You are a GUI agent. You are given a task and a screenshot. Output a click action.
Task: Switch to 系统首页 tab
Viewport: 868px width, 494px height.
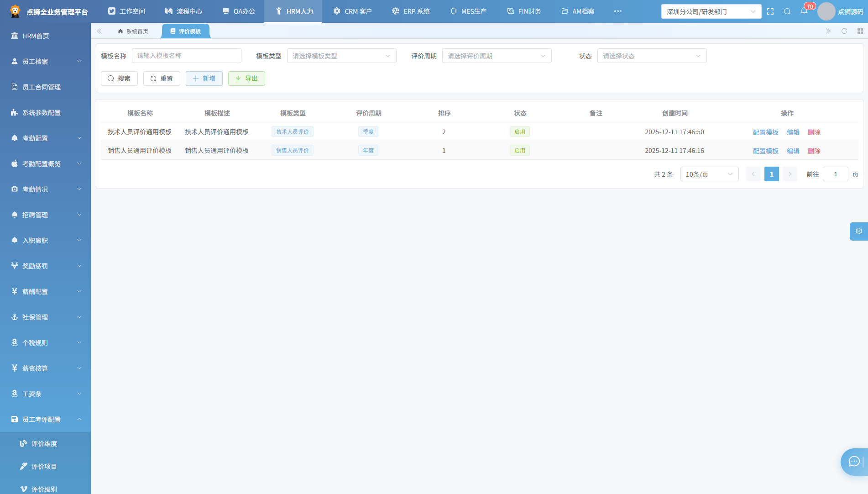[133, 31]
